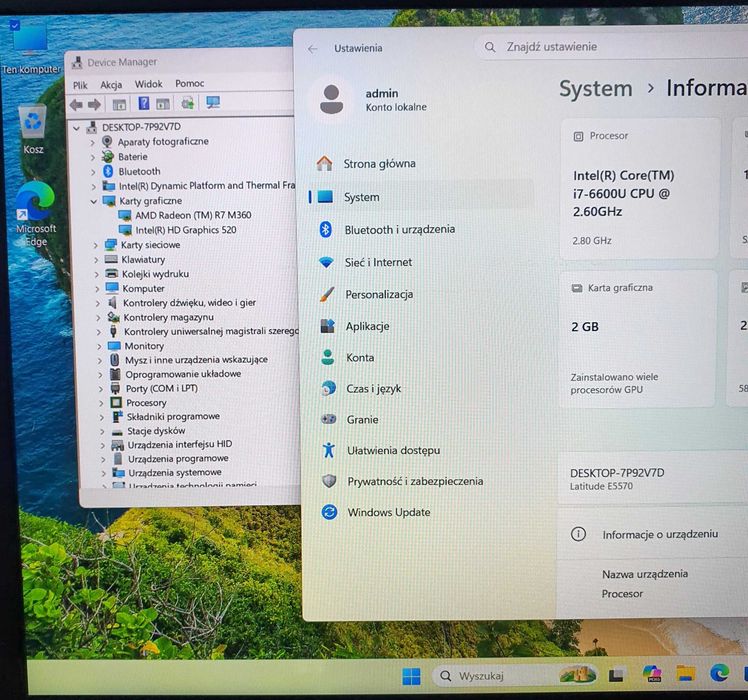Image resolution: width=748 pixels, height=700 pixels.
Task: Expand the Procesory node
Action: point(101,403)
